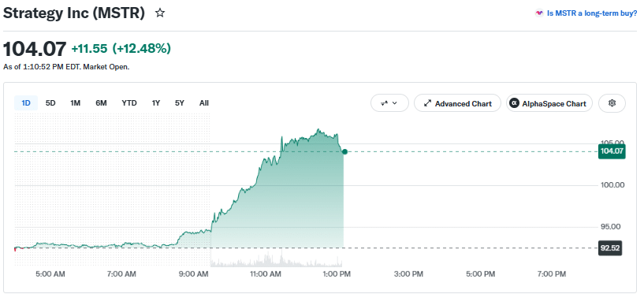Image resolution: width=644 pixels, height=294 pixels.
Task: Select the 5D time range tab
Action: coord(50,103)
